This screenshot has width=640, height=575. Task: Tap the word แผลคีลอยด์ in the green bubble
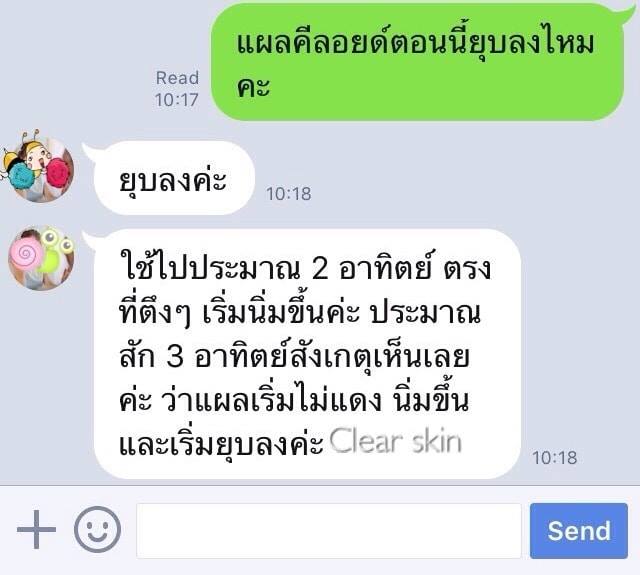[314, 41]
